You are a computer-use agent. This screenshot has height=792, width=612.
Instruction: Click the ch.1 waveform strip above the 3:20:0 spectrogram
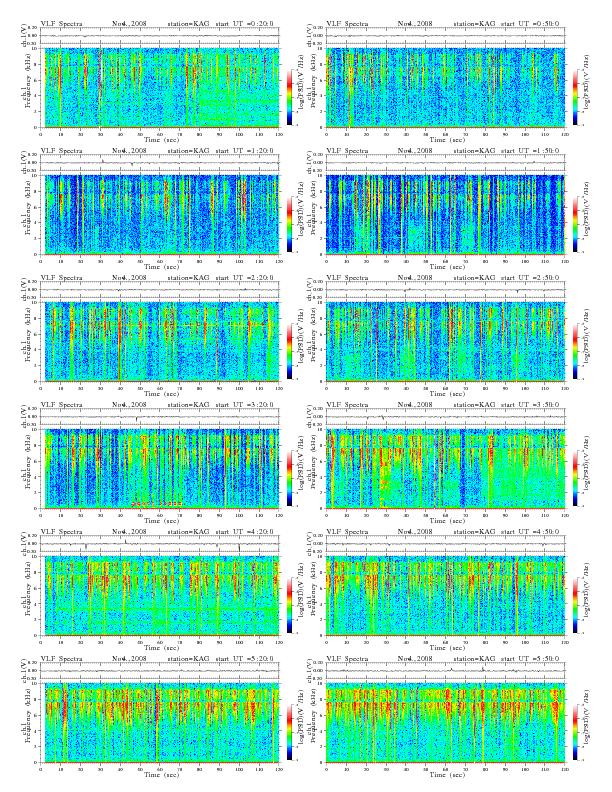pyautogui.click(x=160, y=417)
